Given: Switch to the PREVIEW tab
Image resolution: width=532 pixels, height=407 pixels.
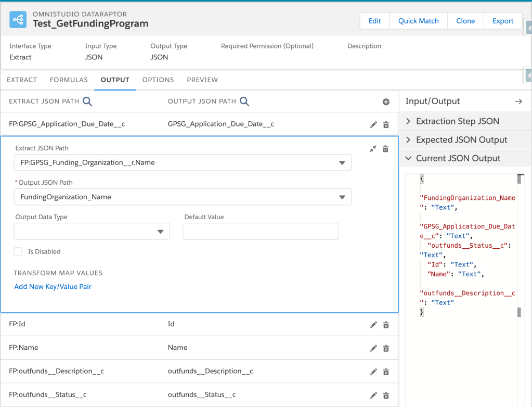Looking at the screenshot, I should (202, 80).
